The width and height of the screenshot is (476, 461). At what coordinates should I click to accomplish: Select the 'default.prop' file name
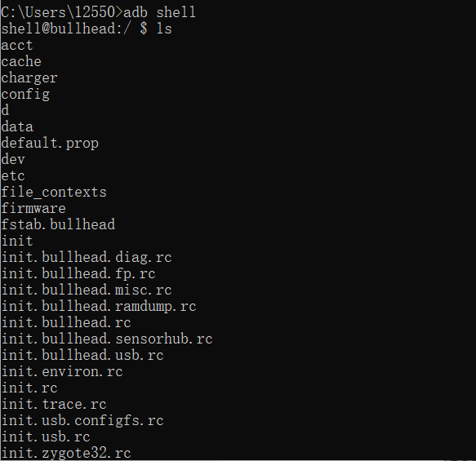click(x=50, y=143)
